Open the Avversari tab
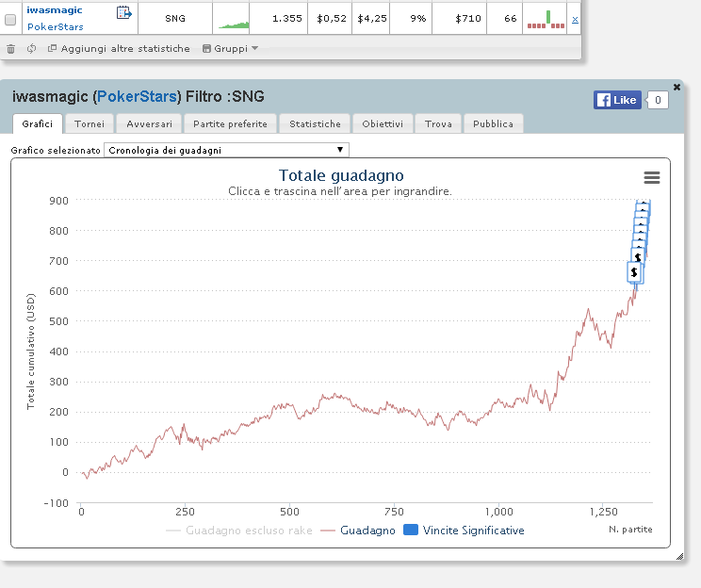This screenshot has height=588, width=701. point(149,123)
